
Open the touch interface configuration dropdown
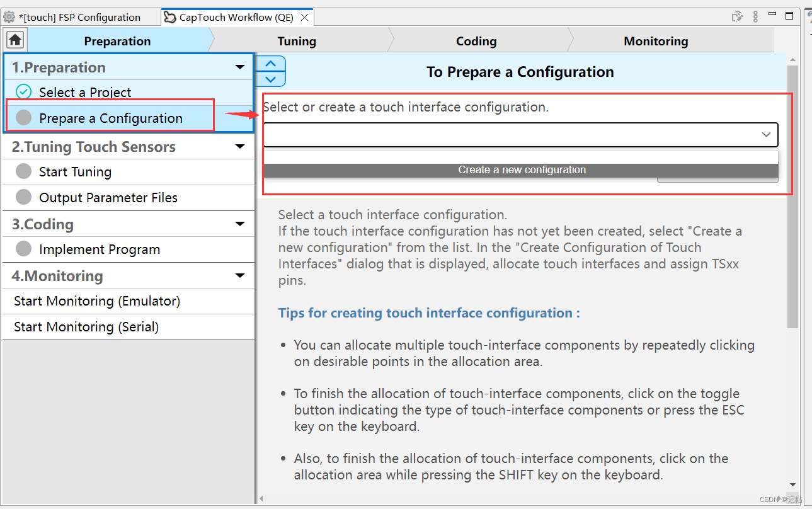(521, 135)
